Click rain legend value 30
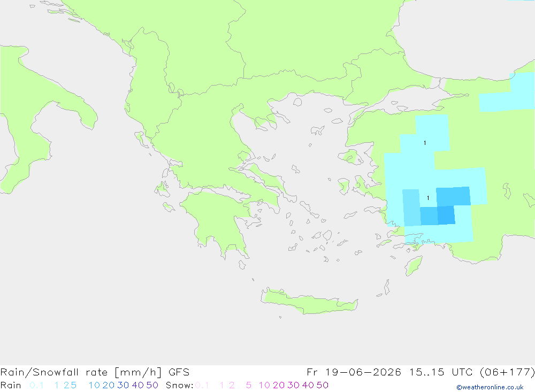This screenshot has width=535, height=392. (x=123, y=385)
